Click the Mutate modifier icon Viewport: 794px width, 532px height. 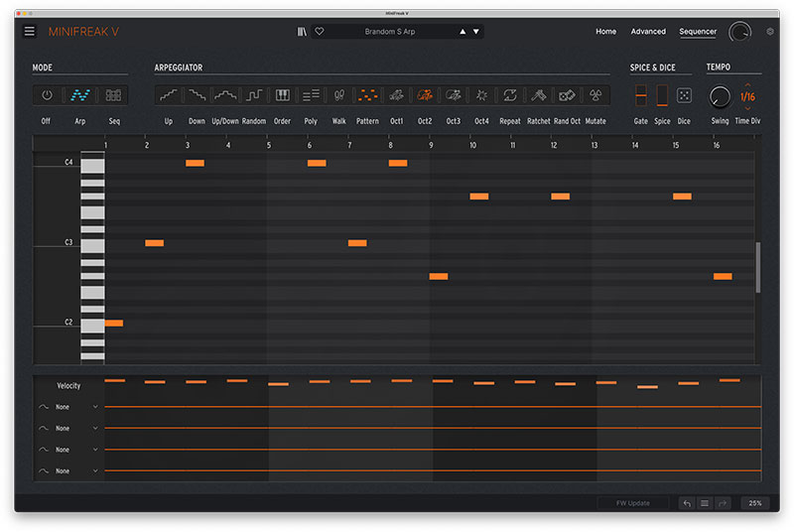(595, 95)
